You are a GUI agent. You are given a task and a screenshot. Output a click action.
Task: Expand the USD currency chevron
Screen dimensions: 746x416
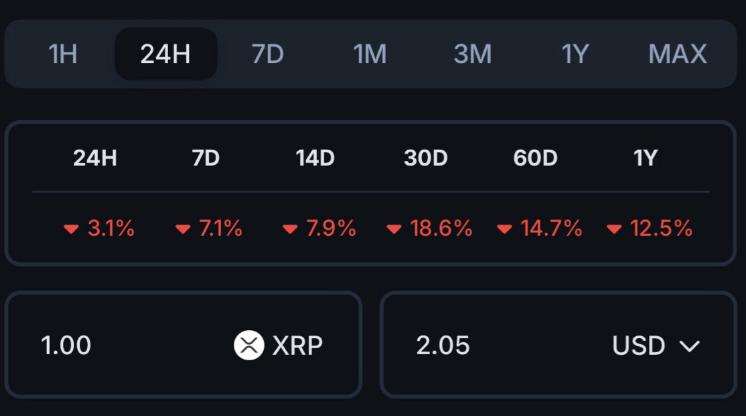click(x=689, y=346)
